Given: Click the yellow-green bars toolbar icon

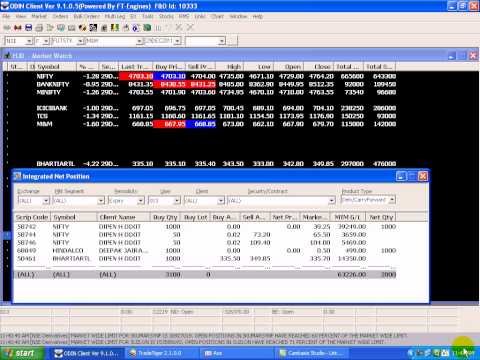Looking at the screenshot, I should pos(115,28).
